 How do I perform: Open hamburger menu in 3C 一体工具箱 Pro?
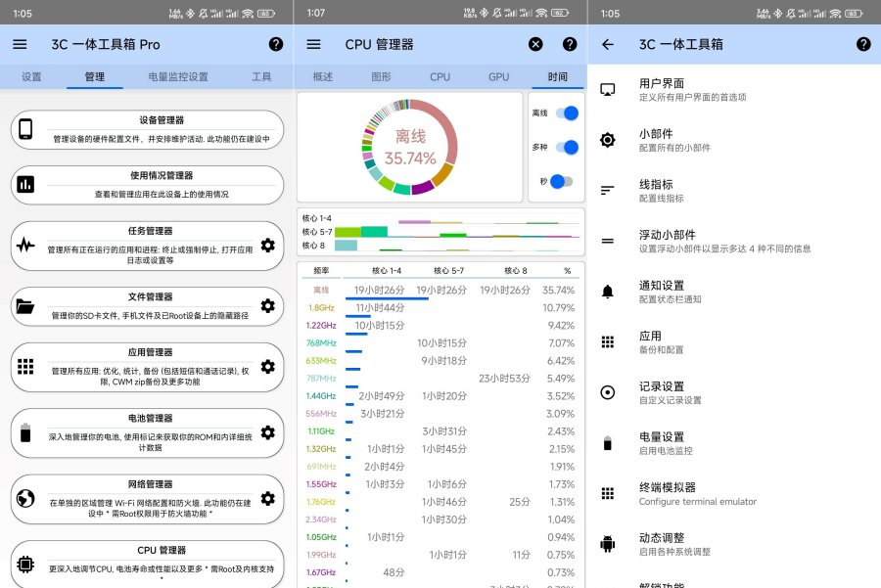pyautogui.click(x=20, y=44)
